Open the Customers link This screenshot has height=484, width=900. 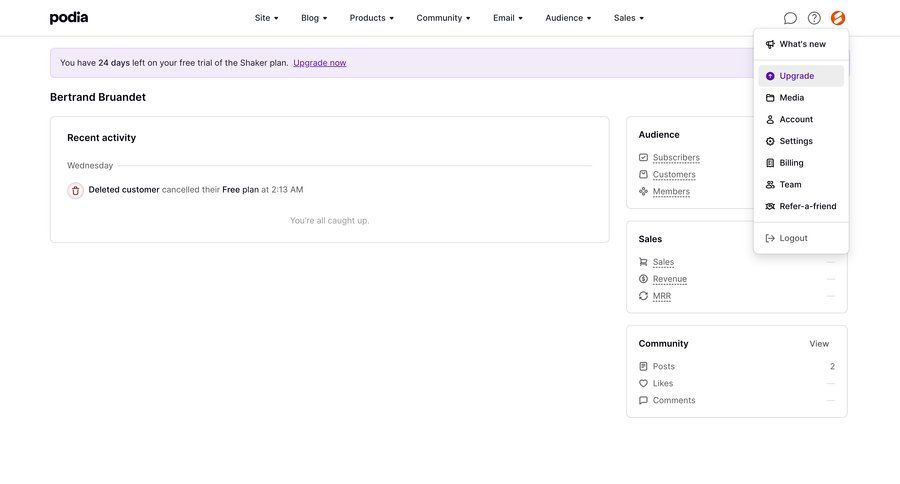click(x=674, y=175)
